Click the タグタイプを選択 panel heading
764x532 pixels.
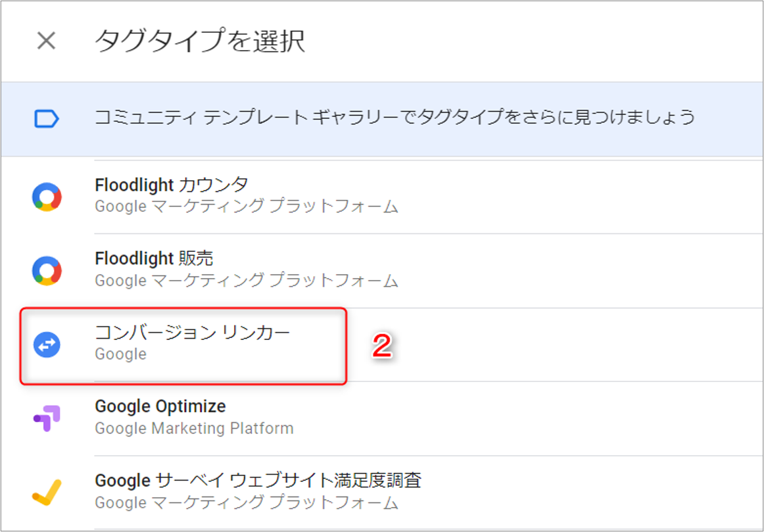(199, 41)
